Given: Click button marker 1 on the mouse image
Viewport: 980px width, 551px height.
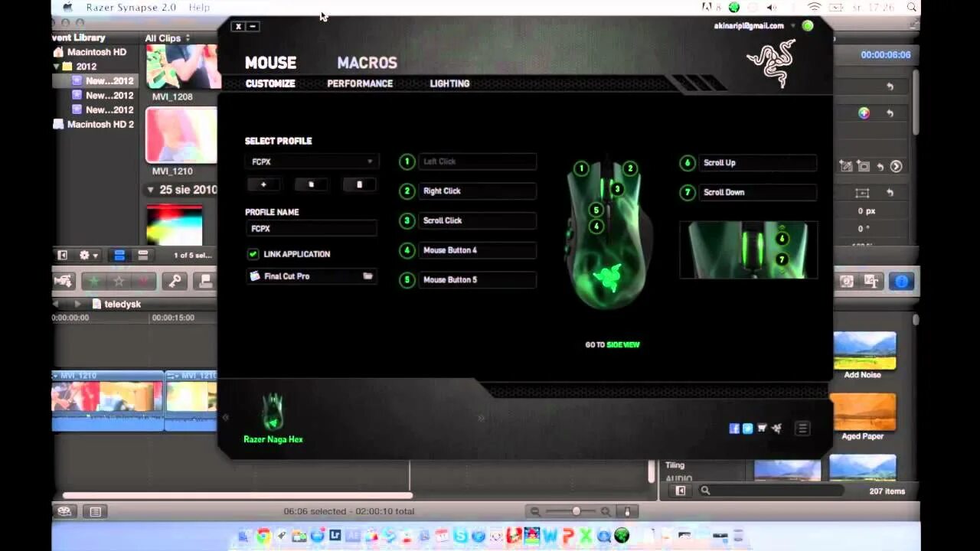Looking at the screenshot, I should pos(581,168).
